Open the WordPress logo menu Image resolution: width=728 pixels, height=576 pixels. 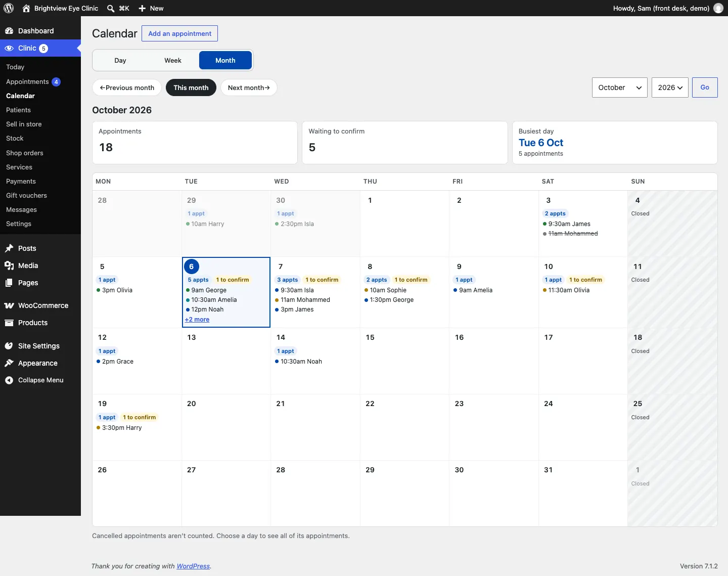[x=9, y=8]
